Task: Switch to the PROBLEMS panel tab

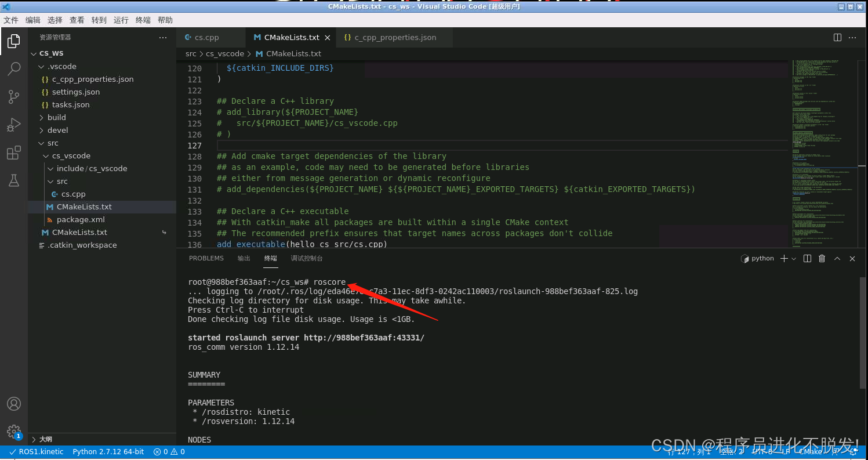Action: point(206,259)
